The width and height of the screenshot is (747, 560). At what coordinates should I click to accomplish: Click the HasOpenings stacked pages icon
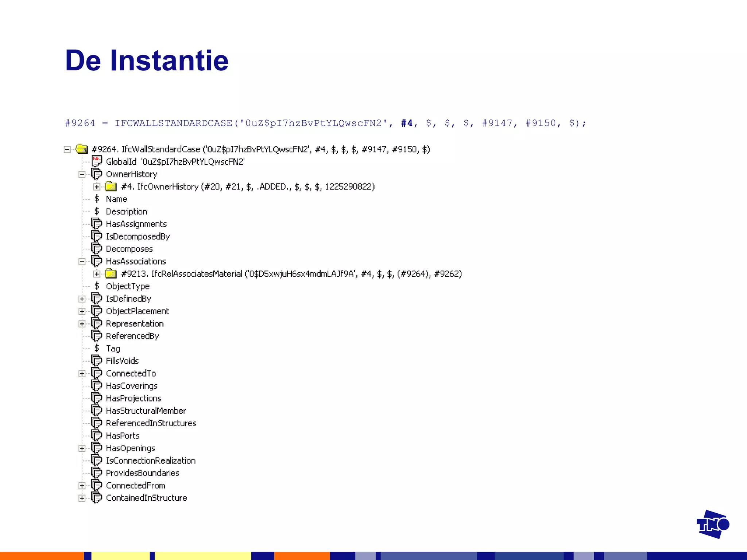point(96,448)
